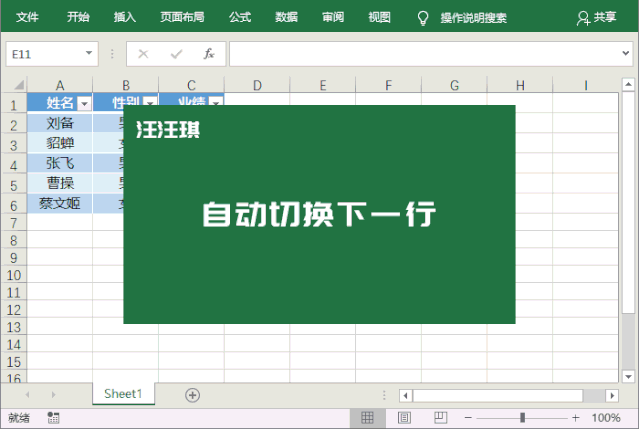Screen dimensions: 639x429
Task: Select row 10 header
Action: 13,275
